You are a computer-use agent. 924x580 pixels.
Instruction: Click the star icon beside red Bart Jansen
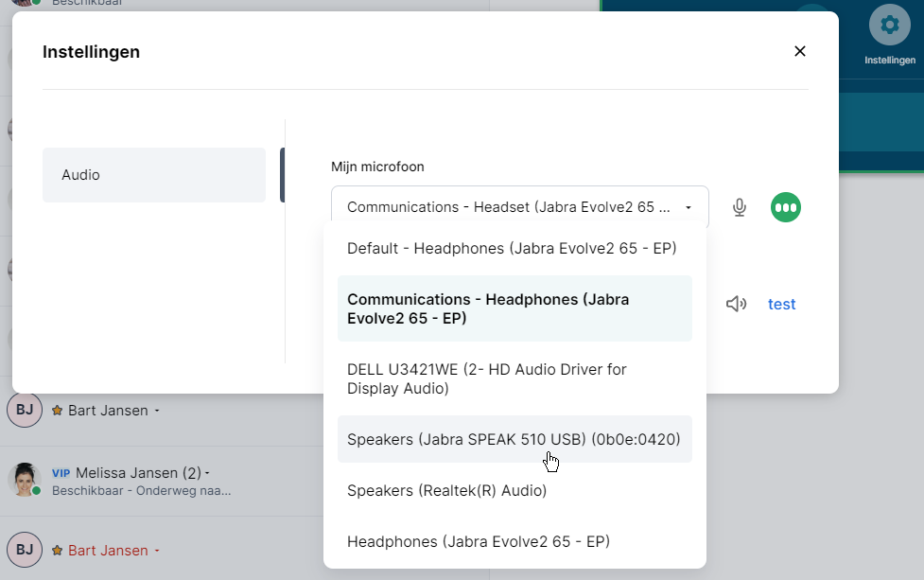pyautogui.click(x=57, y=550)
